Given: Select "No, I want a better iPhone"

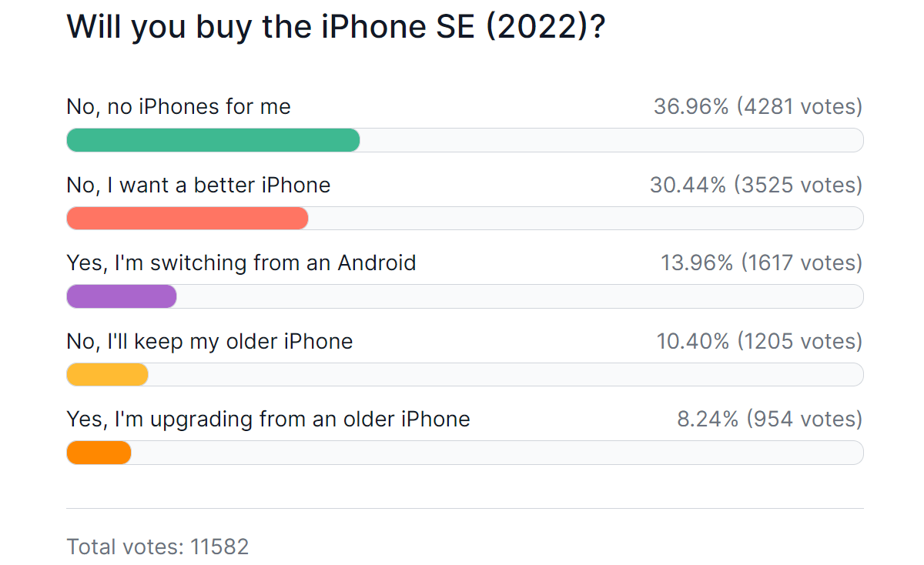Looking at the screenshot, I should coord(199,185).
